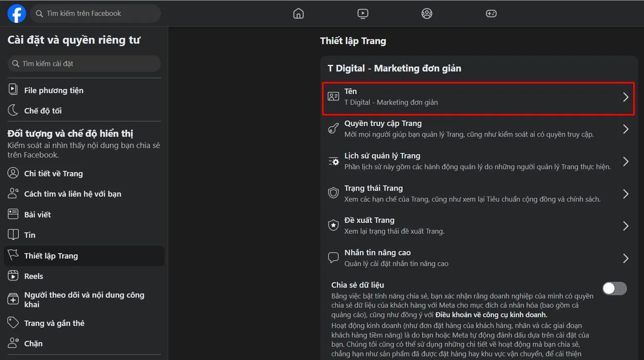Open the Facebook home feed icon

[x=298, y=13]
